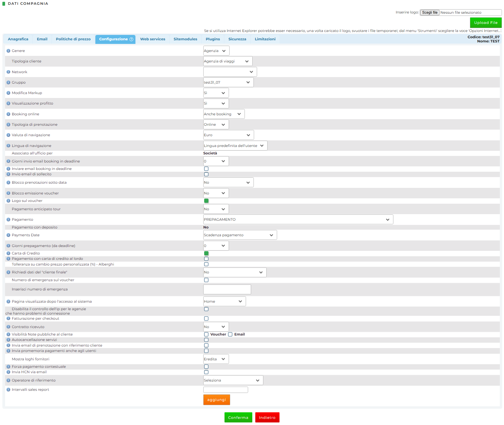Click the info icon next to Genere
The image size is (504, 425).
[x=8, y=51]
